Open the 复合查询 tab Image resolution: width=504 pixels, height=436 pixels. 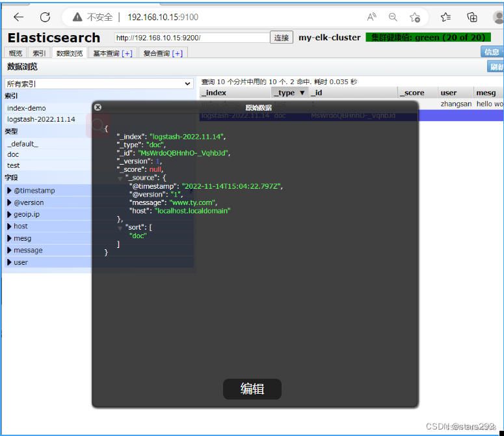click(156, 53)
